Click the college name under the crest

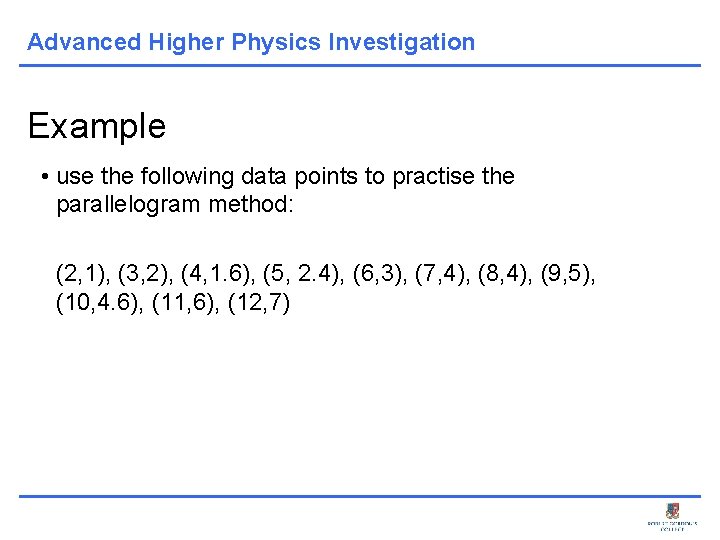click(x=670, y=527)
